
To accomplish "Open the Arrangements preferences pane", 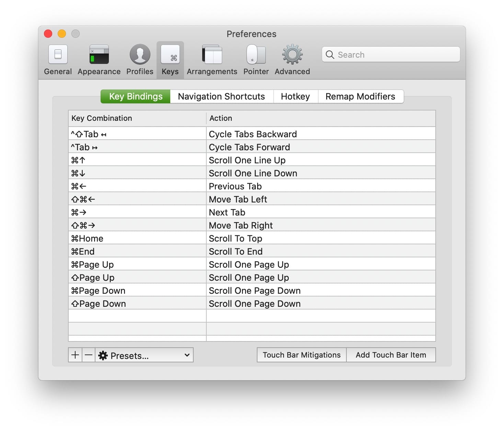I will (212, 60).
